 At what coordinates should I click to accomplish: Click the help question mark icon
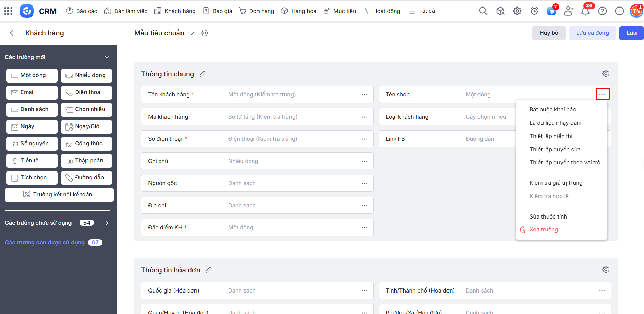[602, 11]
